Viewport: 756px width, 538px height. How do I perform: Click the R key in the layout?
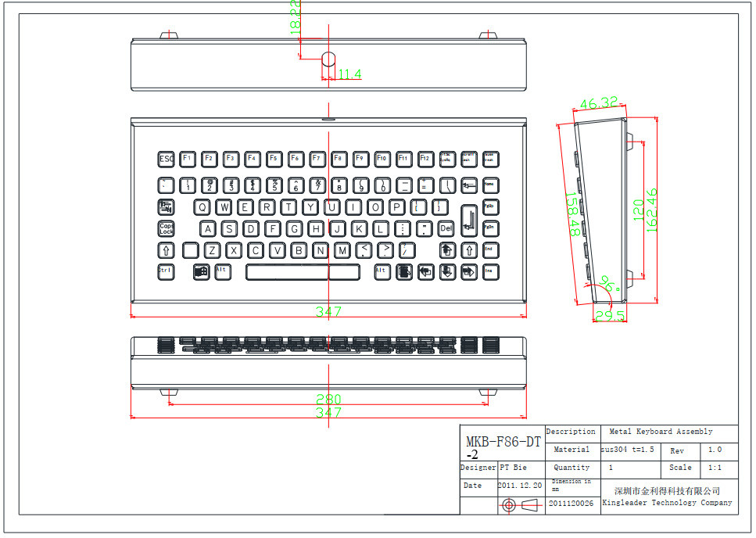click(x=267, y=207)
